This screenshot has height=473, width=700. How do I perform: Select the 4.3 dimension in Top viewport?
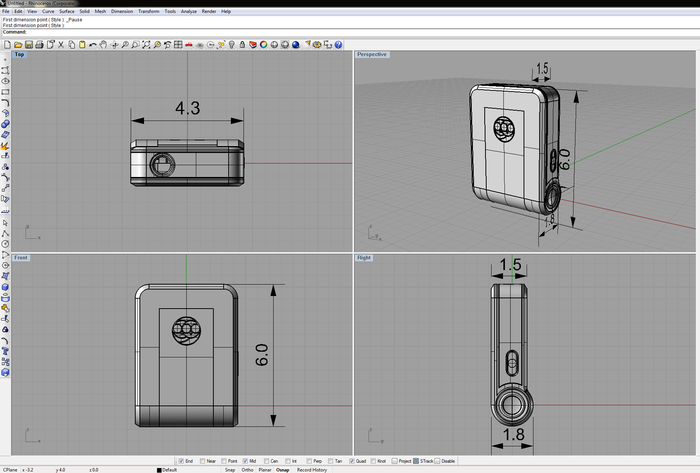point(188,108)
